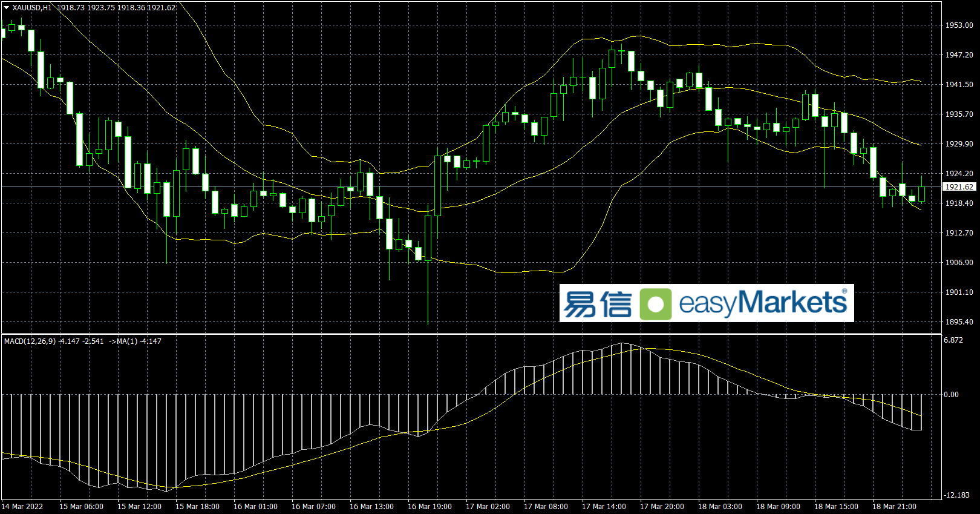Click the 16 Mar 13:00 time label
Image resolution: width=980 pixels, height=514 pixels.
tap(371, 507)
